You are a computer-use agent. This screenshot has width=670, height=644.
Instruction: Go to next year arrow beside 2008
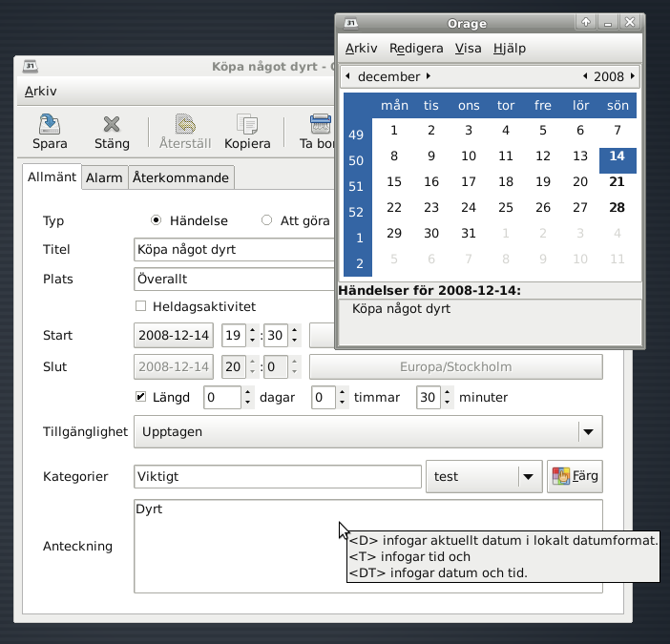(x=633, y=76)
